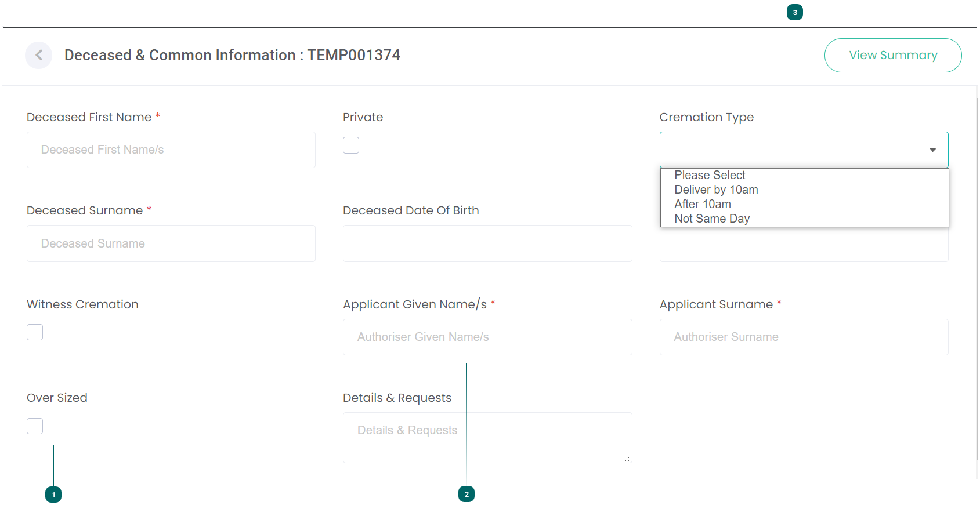Click the Deceased Date Of Birth field
980x509 pixels.
487,243
